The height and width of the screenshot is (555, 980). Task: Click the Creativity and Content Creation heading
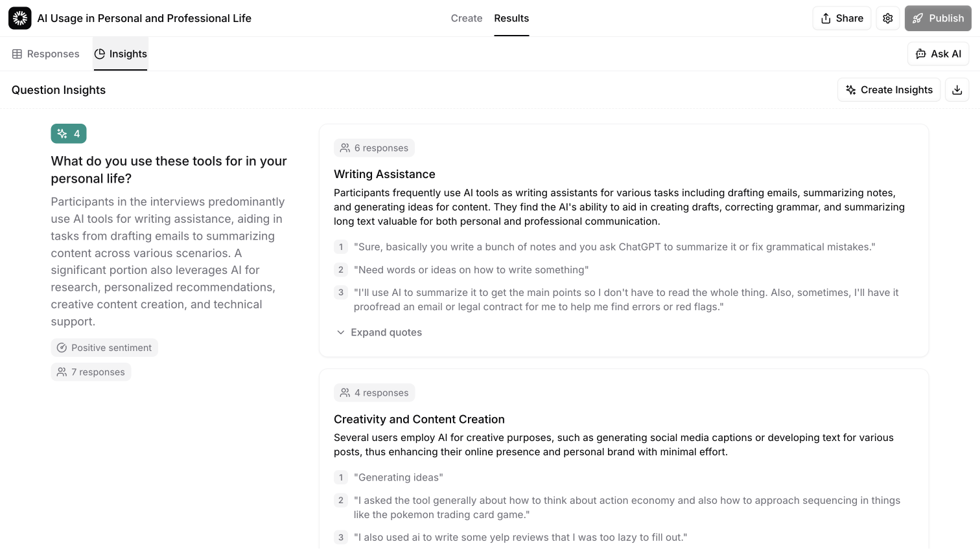[x=419, y=419]
